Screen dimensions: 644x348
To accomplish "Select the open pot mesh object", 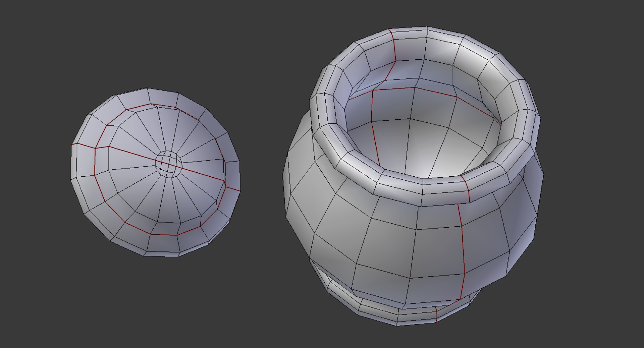I will [413, 176].
